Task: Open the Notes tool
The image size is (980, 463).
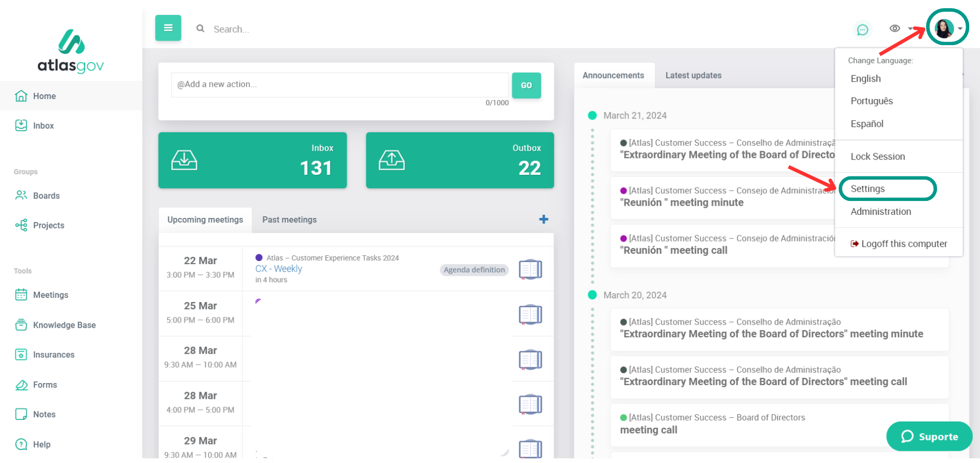Action: (x=44, y=414)
